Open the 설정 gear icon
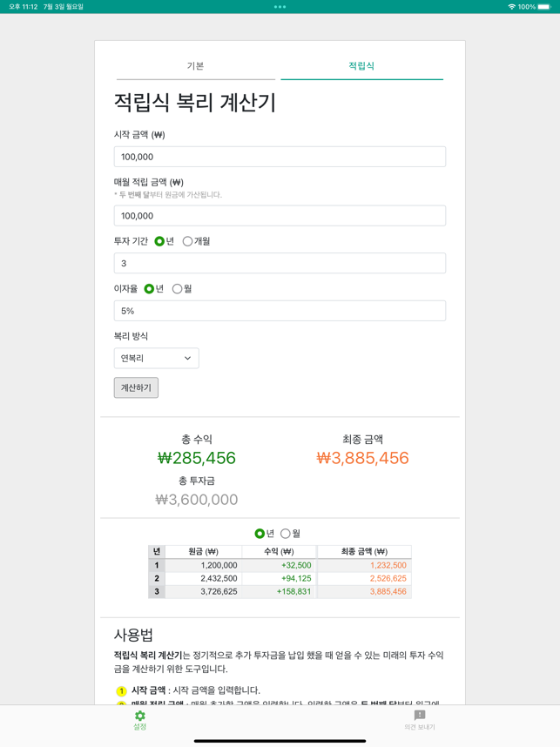This screenshot has height=747, width=560. (139, 716)
